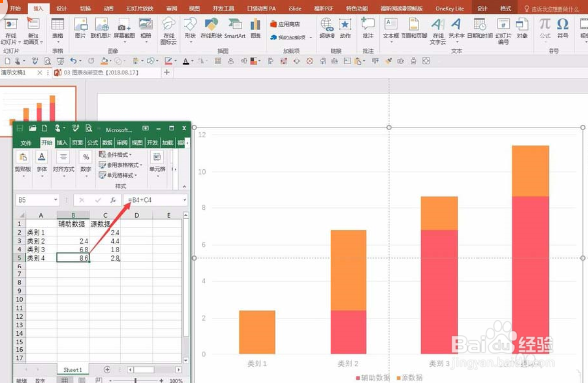Click the font color A icon in quick toolbar
Screen dimensions: 588x383
185,61
